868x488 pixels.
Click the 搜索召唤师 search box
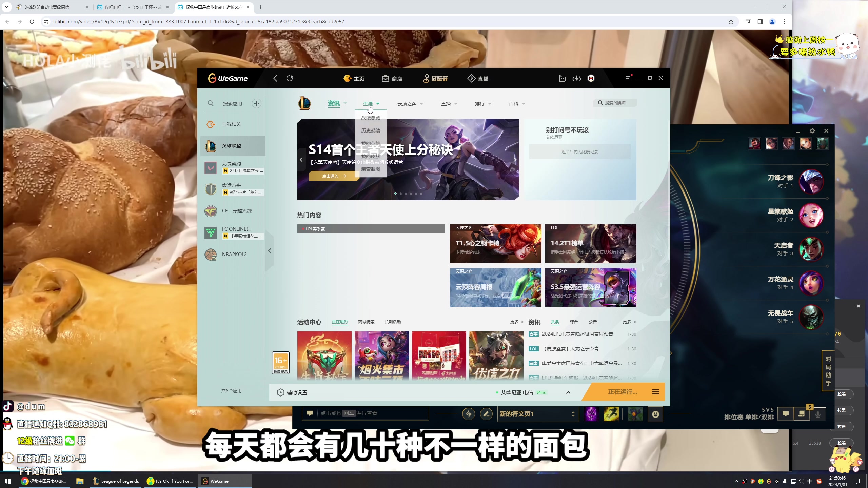615,103
